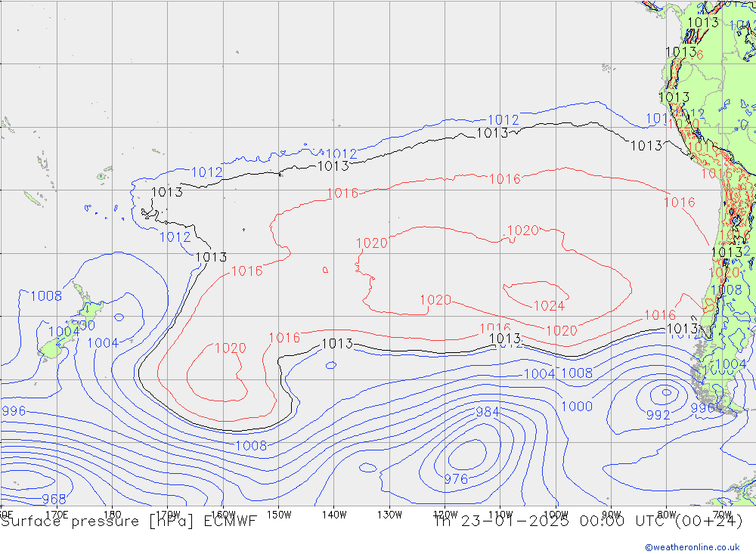The image size is (756, 554).
Task: Click the 90W longitude axis label
Action: [612, 515]
